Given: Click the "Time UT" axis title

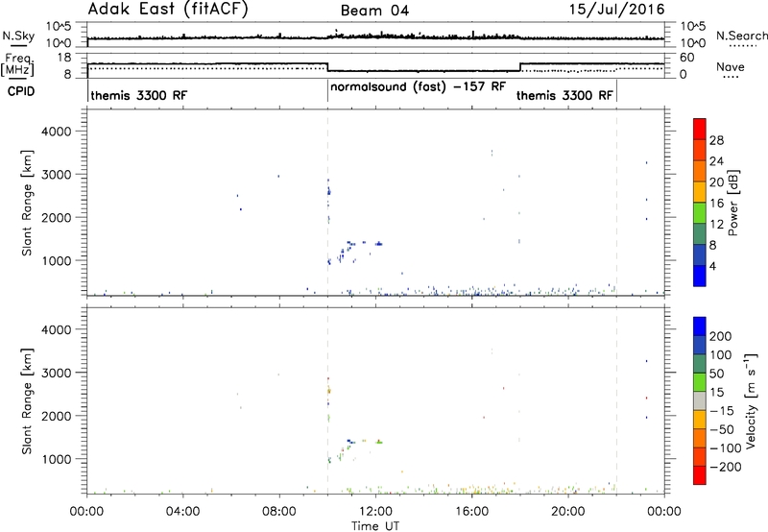Looking at the screenshot, I should 375,526.
